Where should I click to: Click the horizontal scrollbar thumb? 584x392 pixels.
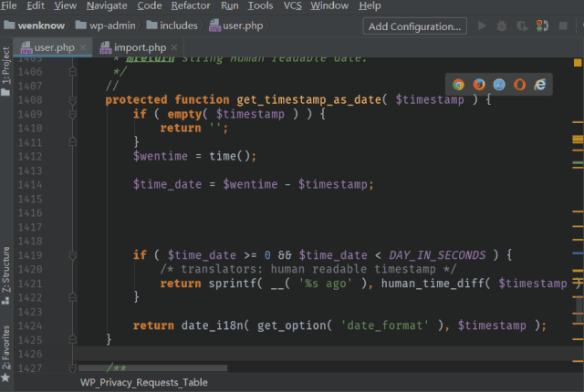click(152, 367)
